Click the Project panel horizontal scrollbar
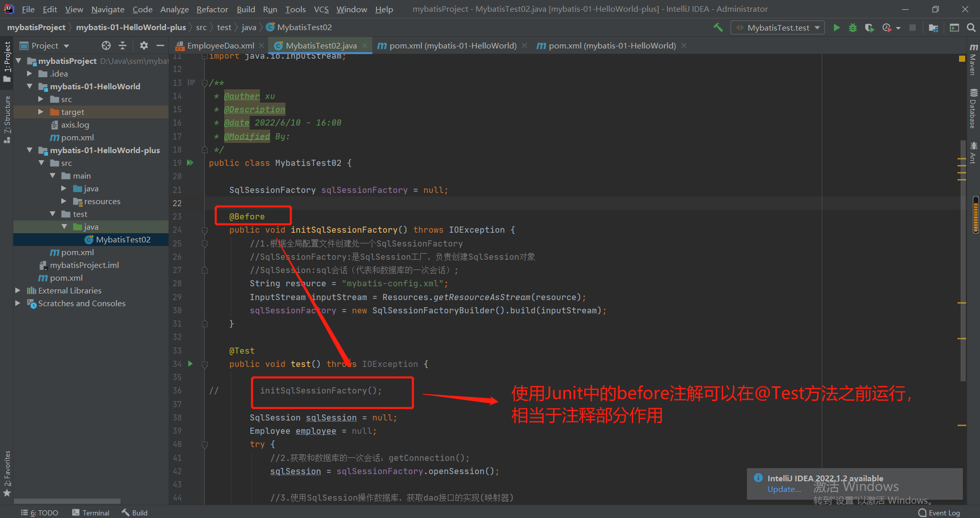Screen dimensions: 980x518 click(67, 501)
